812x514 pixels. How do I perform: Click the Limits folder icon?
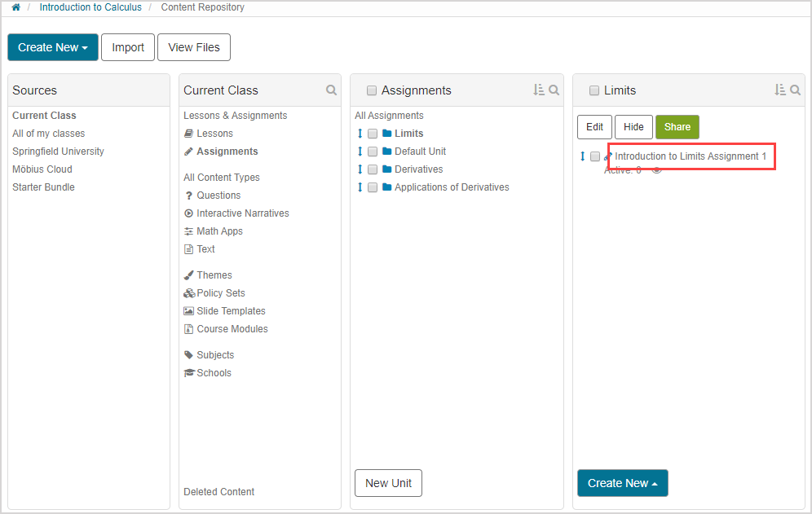pyautogui.click(x=387, y=134)
